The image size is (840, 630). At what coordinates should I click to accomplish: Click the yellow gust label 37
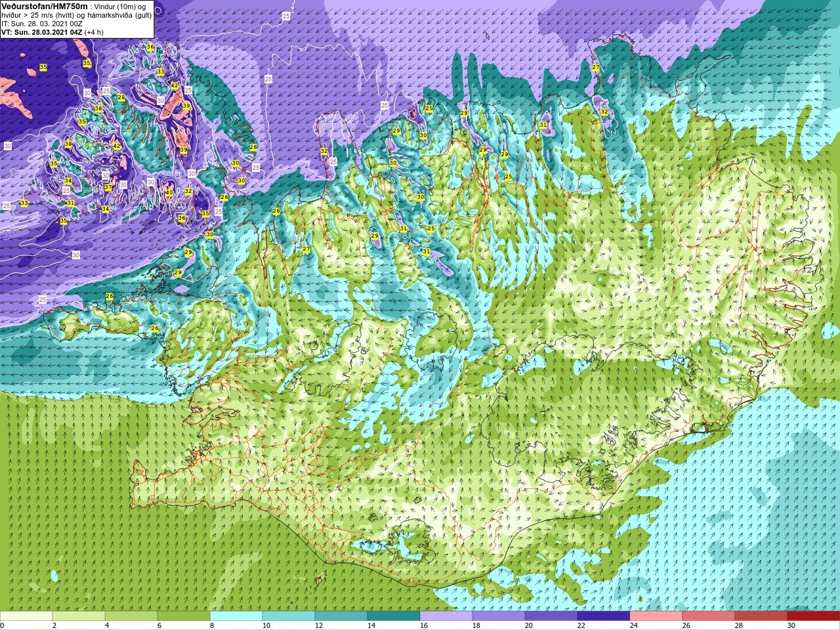108,188
